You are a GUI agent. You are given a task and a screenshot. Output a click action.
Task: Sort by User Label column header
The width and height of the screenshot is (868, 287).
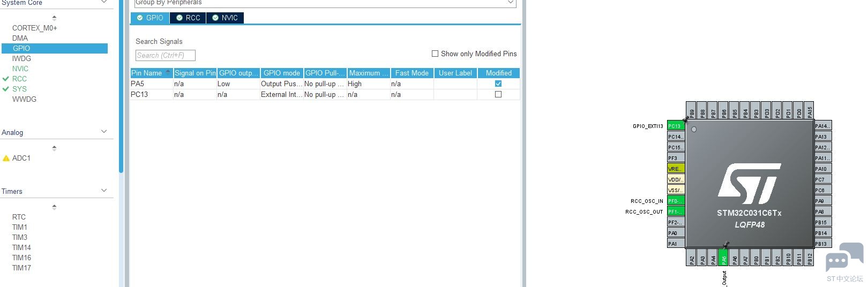[x=455, y=73]
